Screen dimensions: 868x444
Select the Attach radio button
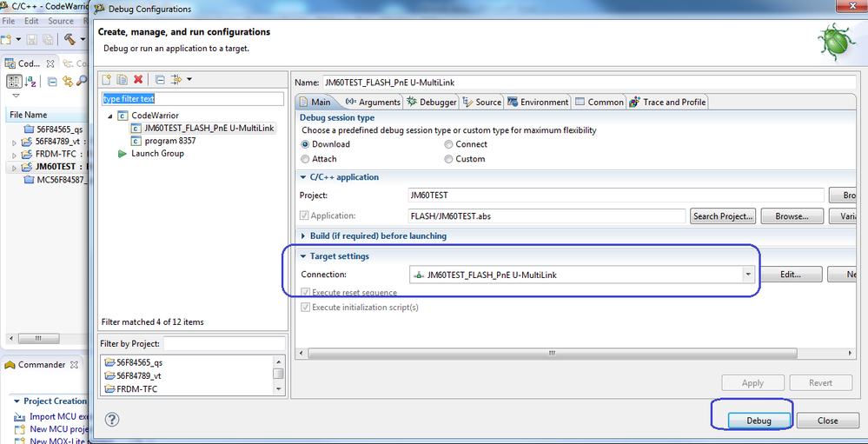click(305, 159)
